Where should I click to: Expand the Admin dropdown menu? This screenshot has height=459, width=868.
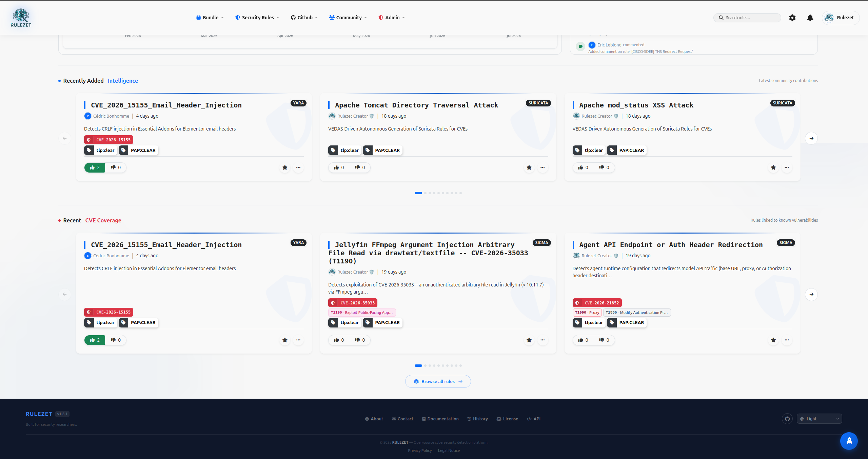[x=392, y=18]
